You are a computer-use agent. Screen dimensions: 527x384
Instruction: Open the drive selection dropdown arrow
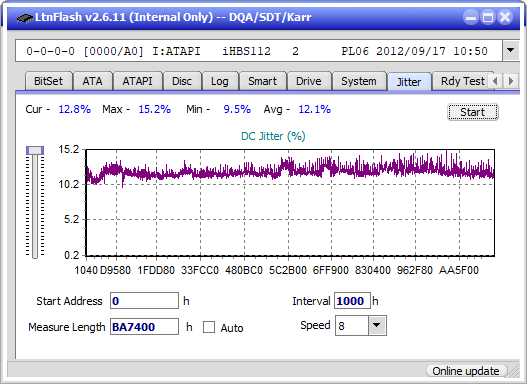(511, 50)
